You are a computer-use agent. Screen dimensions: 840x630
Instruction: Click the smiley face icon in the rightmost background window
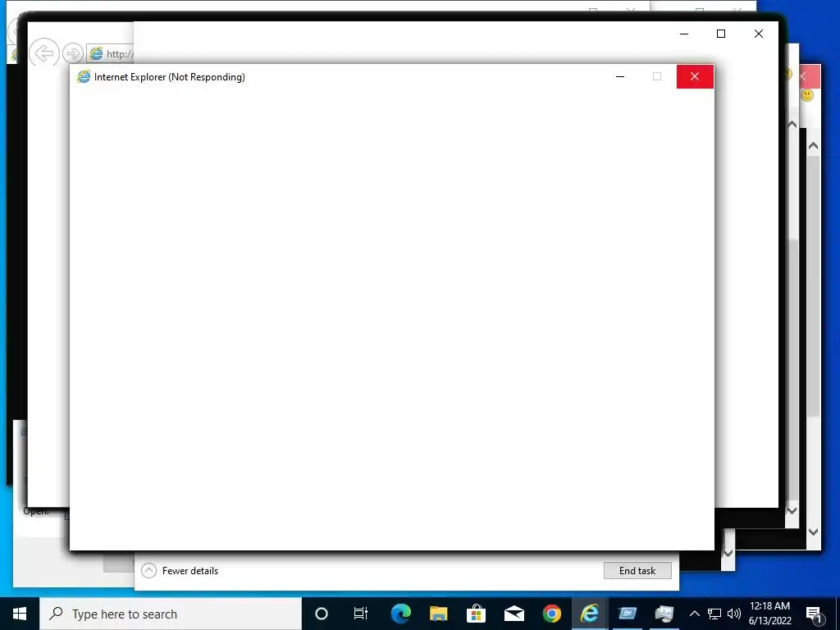pos(807,95)
